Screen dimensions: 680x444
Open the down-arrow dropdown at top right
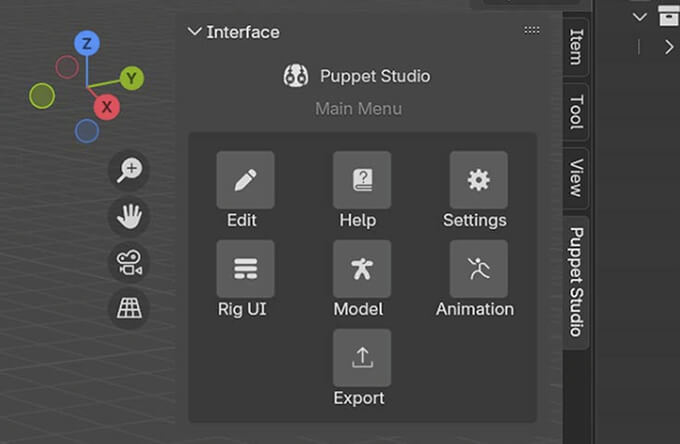tap(640, 17)
